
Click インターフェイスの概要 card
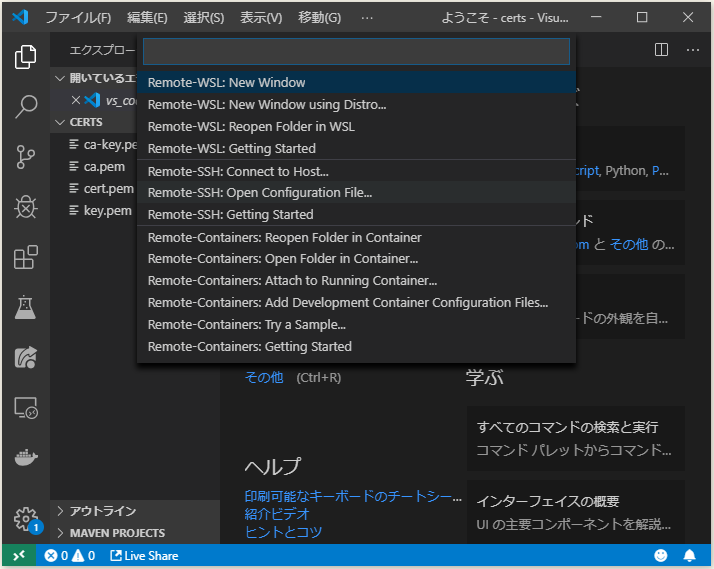coord(576,512)
